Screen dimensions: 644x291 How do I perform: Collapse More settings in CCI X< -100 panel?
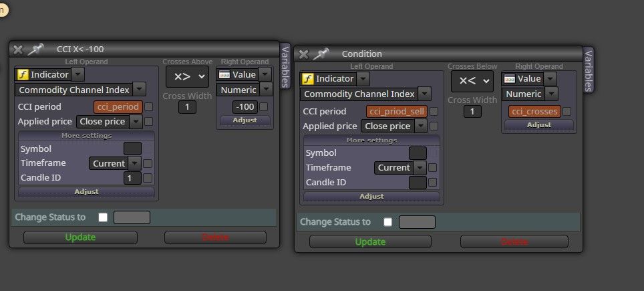86,136
